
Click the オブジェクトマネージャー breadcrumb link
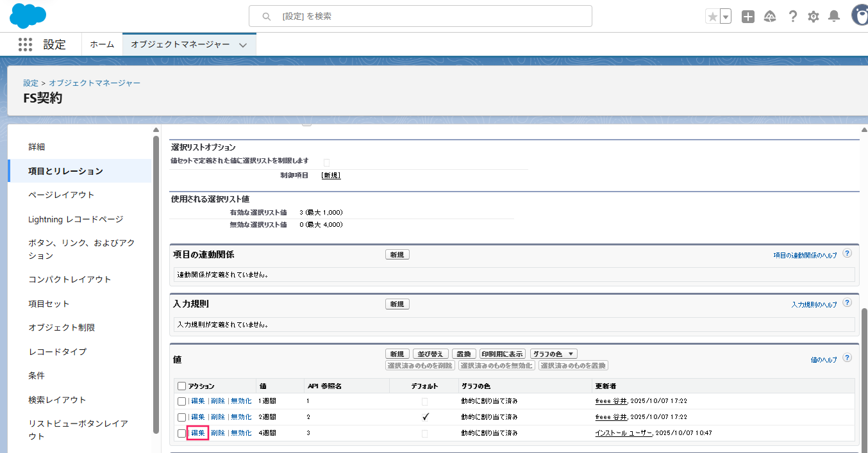tap(95, 83)
